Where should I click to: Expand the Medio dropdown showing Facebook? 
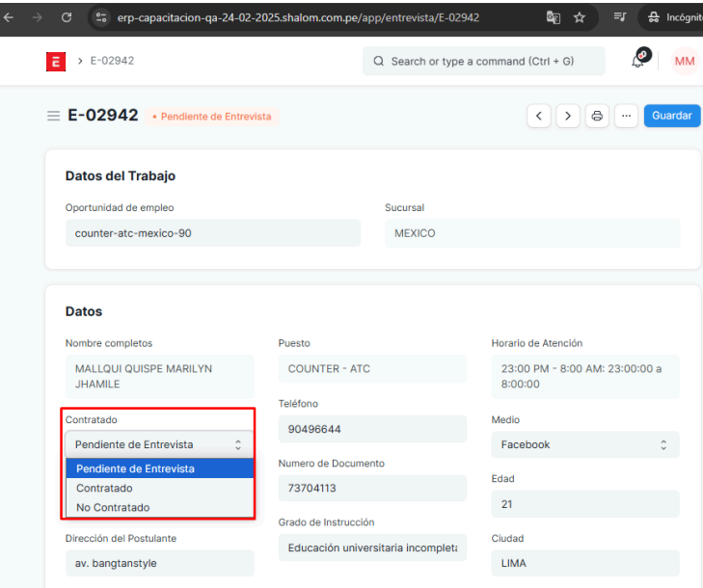(584, 444)
